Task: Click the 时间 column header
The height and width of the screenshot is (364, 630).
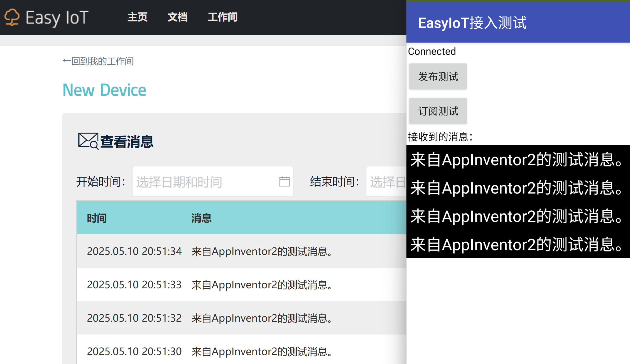Action: (97, 218)
